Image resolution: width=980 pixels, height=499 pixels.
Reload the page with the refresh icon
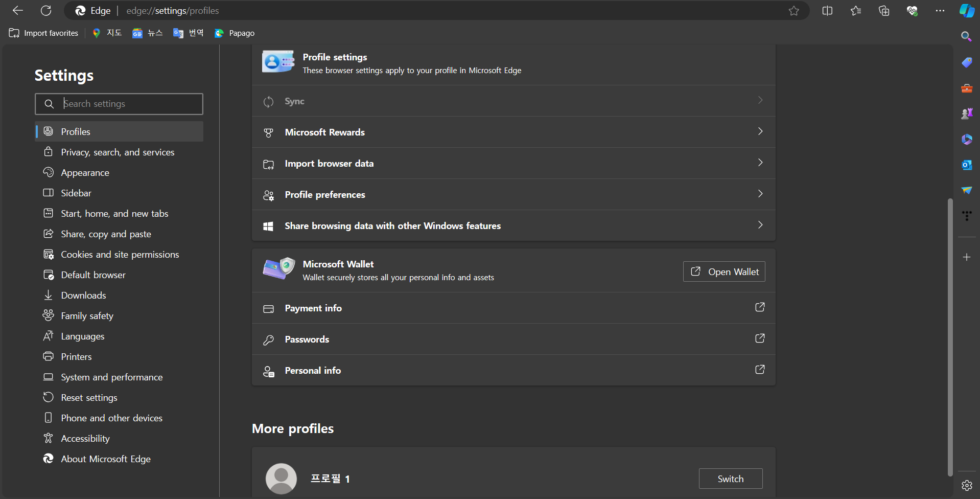pyautogui.click(x=46, y=11)
